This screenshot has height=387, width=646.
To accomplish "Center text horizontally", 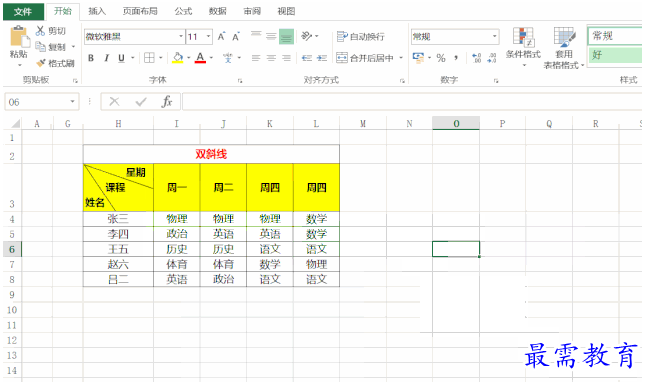I will (271, 58).
